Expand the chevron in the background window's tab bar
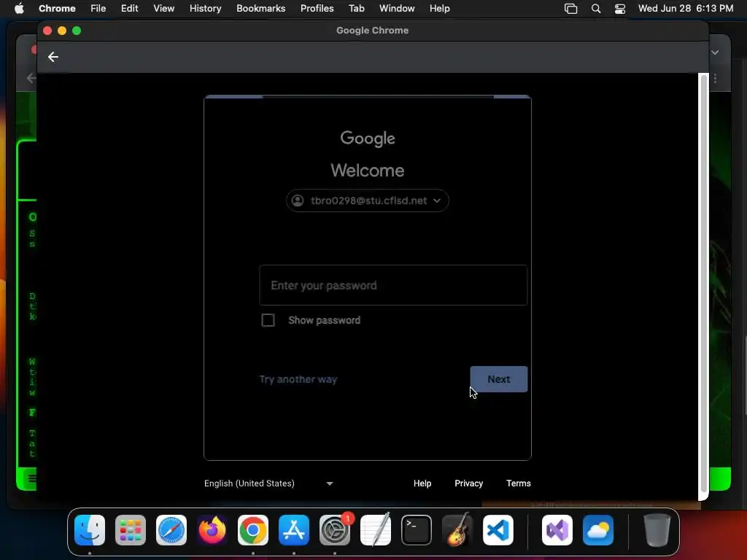 pyautogui.click(x=715, y=52)
